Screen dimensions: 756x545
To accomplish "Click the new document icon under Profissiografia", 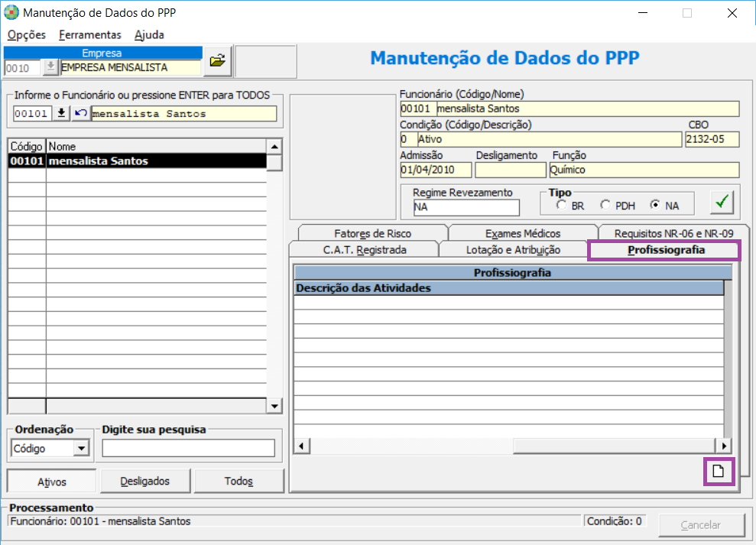I will click(719, 471).
